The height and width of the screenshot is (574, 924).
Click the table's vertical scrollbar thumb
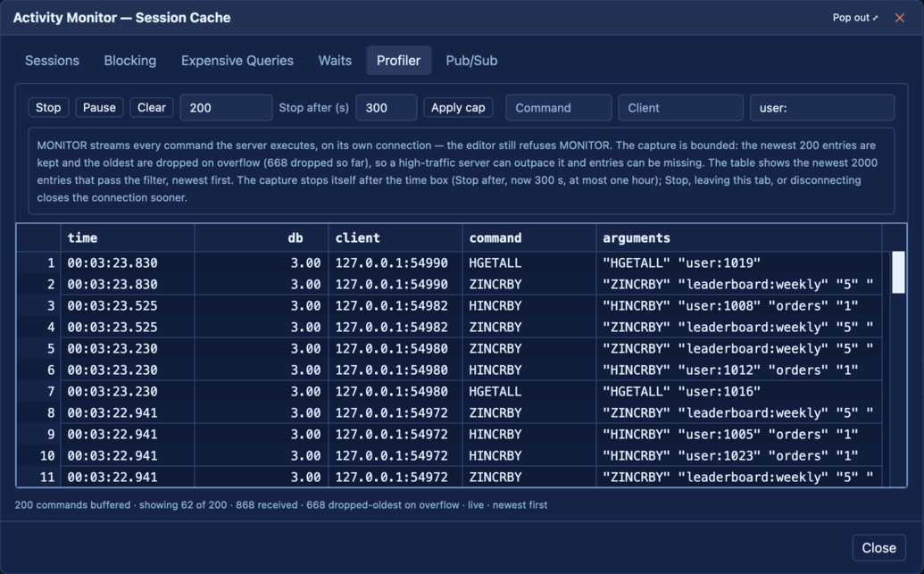pyautogui.click(x=898, y=272)
